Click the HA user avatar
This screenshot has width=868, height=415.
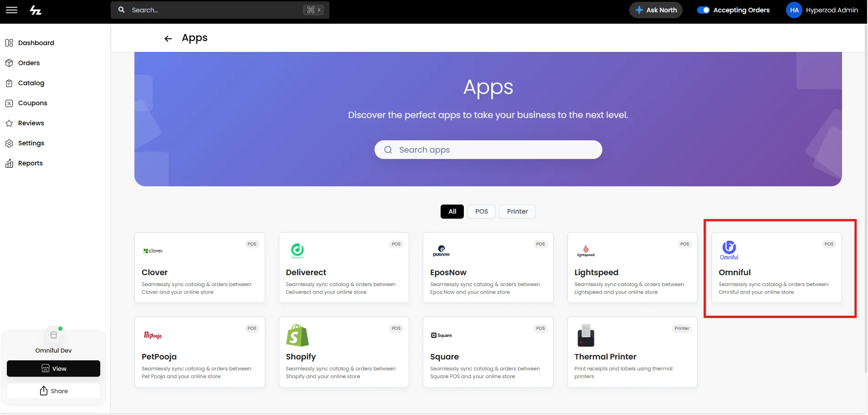pos(794,10)
